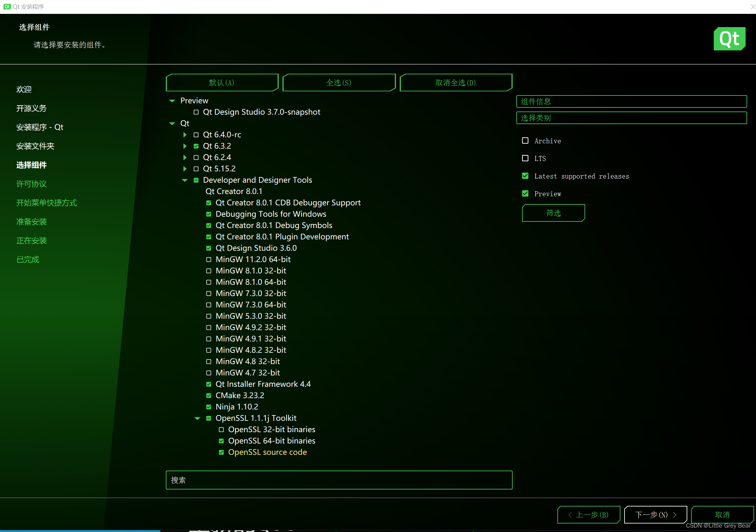Expand the Qt 6.2.4 node

pos(185,157)
